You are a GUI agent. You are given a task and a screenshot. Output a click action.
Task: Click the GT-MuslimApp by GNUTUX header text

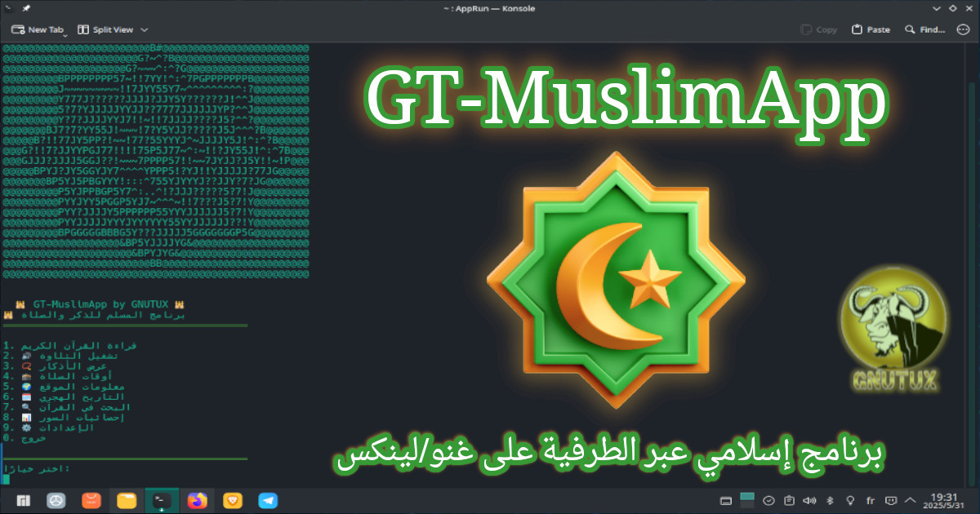click(x=101, y=304)
